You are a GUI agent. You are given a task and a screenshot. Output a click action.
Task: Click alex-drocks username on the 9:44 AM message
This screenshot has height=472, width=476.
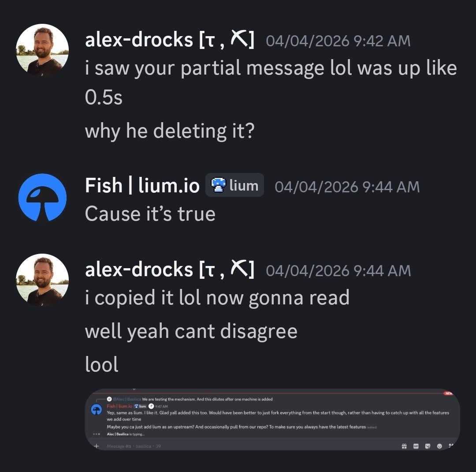pos(139,270)
